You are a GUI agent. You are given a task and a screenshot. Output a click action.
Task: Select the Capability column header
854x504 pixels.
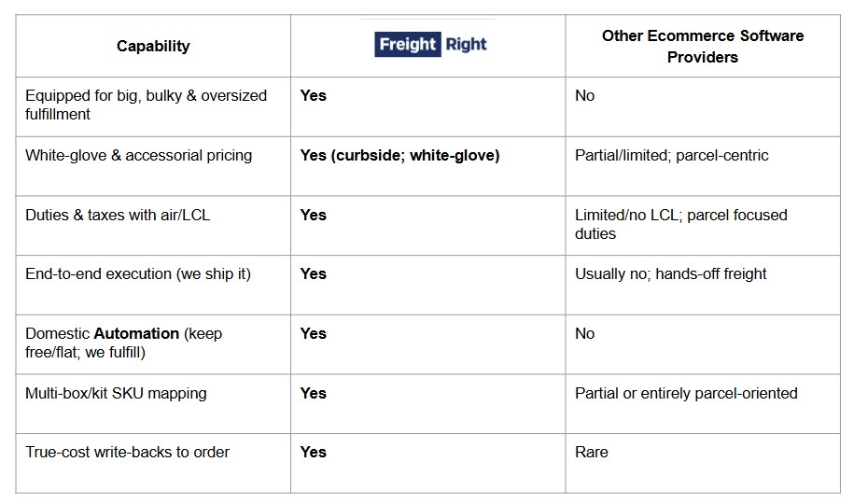[x=153, y=46]
